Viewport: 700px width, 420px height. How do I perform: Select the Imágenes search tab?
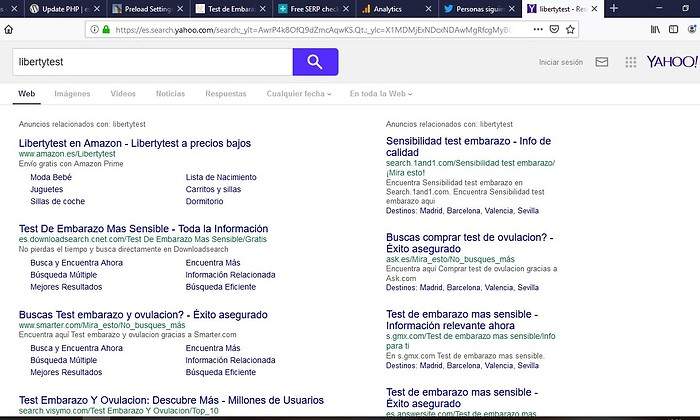coord(72,94)
